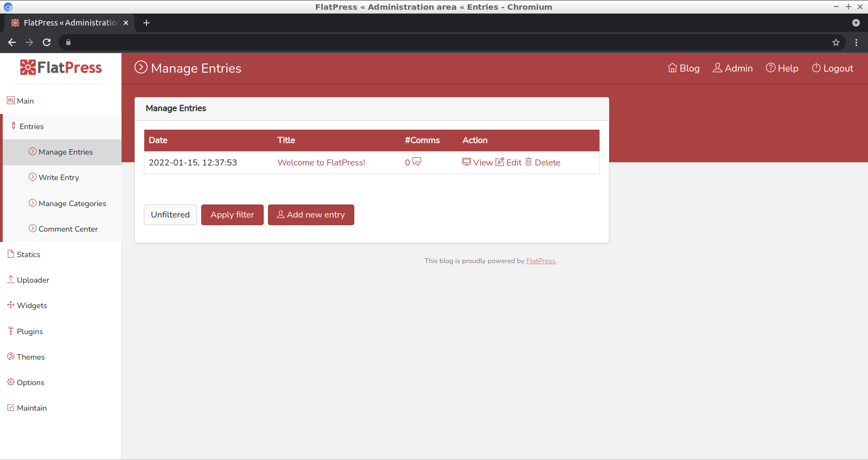
Task: Click the Manage Entries sidebar arrow icon
Action: 33,151
